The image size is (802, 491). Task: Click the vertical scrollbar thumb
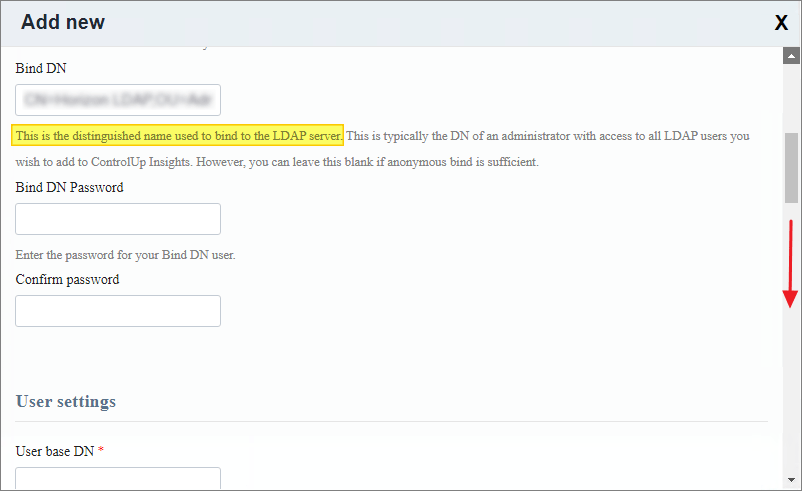pos(791,167)
